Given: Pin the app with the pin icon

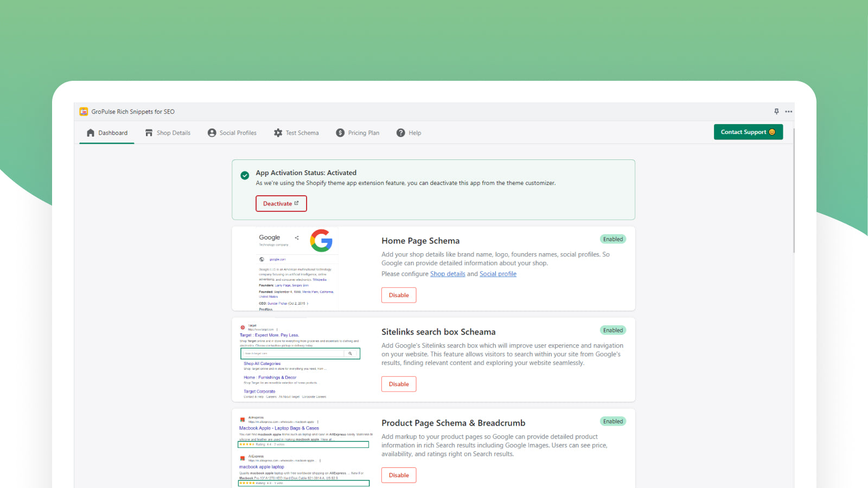Looking at the screenshot, I should 776,111.
